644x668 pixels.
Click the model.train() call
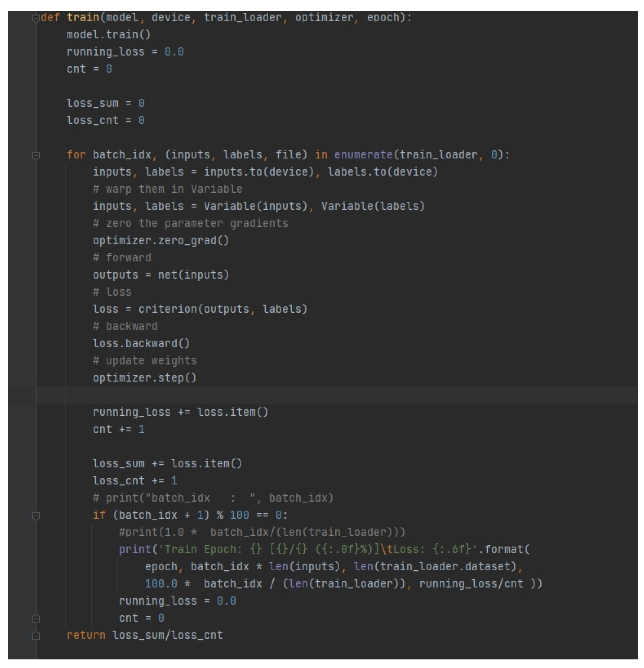[x=108, y=35]
